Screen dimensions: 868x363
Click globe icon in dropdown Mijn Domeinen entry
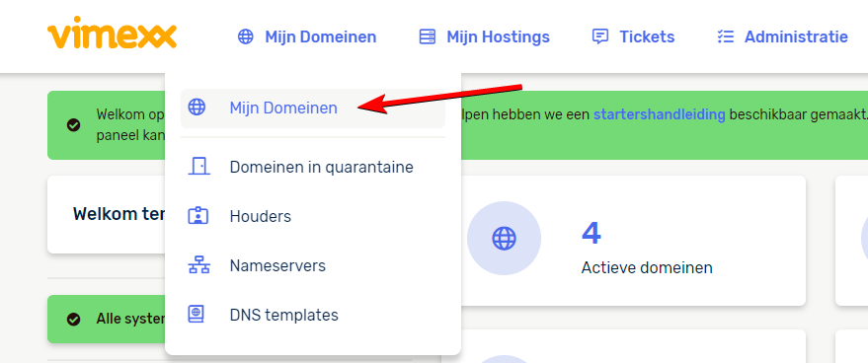click(197, 108)
